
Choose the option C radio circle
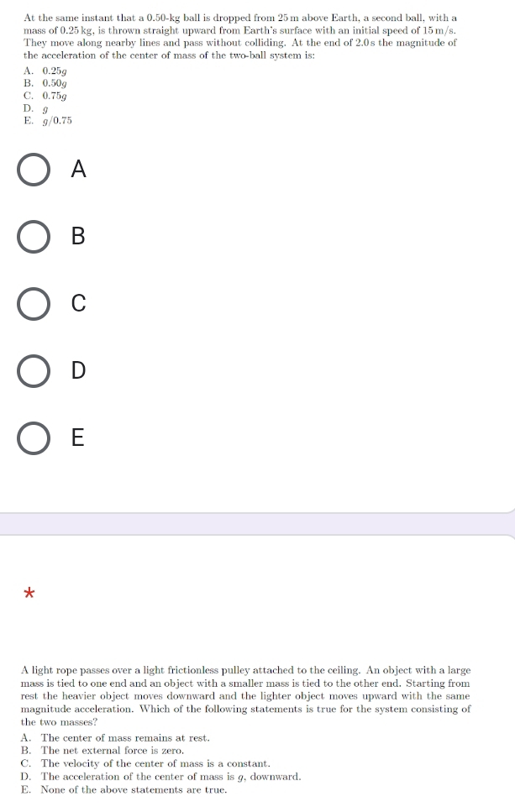(34, 304)
